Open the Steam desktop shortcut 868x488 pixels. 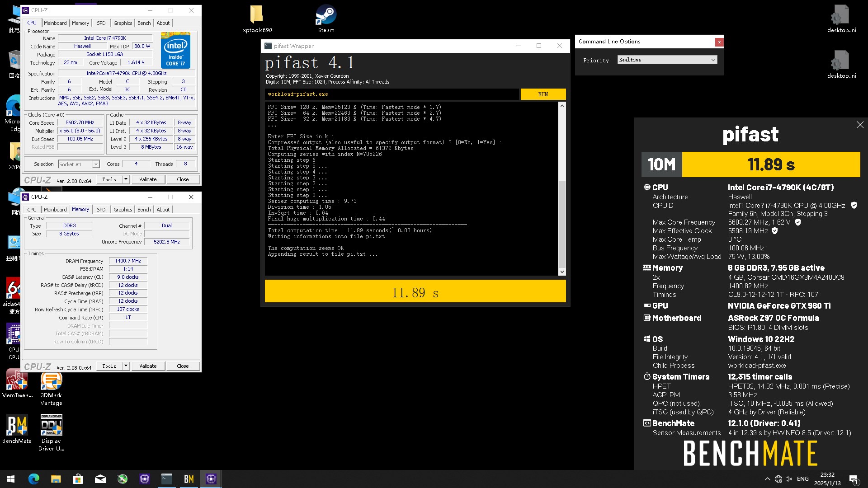coord(326,19)
